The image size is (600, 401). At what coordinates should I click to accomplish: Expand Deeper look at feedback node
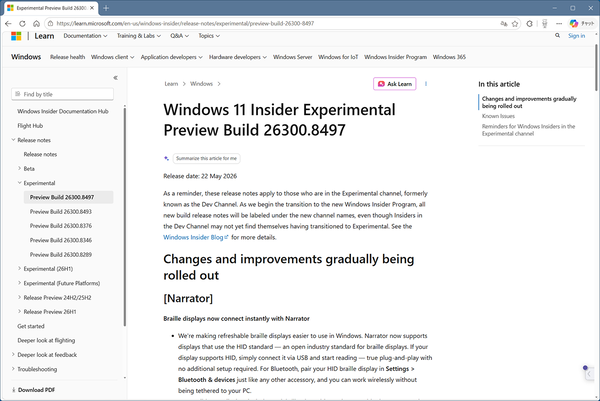point(13,355)
